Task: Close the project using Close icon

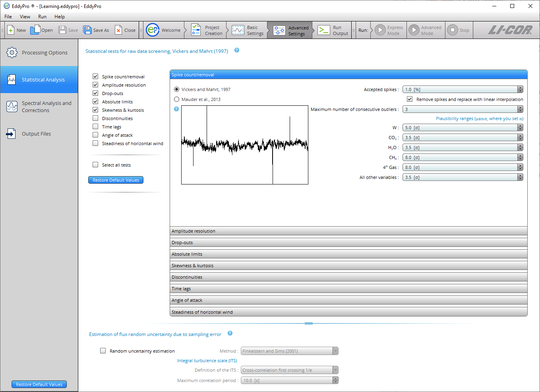Action: click(118, 30)
